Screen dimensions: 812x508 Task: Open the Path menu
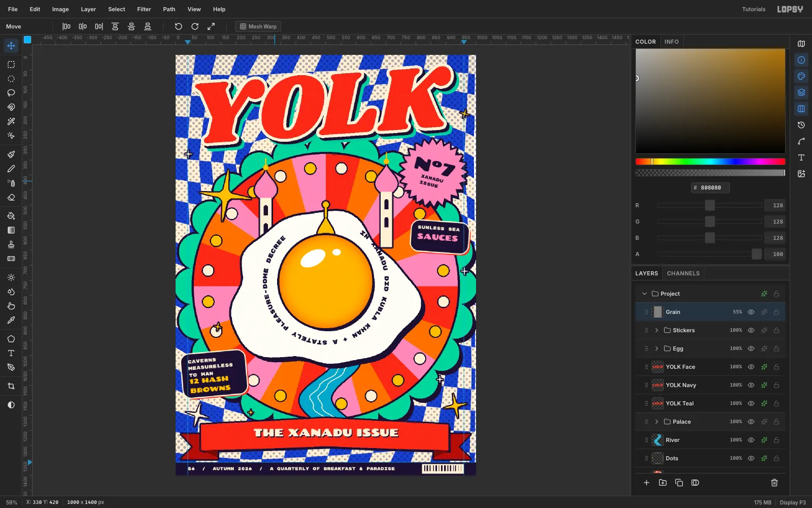coord(169,9)
